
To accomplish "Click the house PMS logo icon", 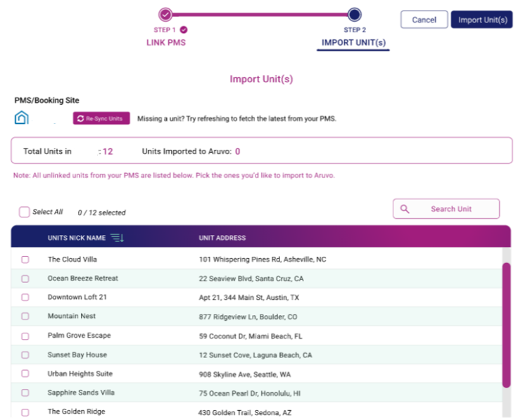I will [x=22, y=117].
